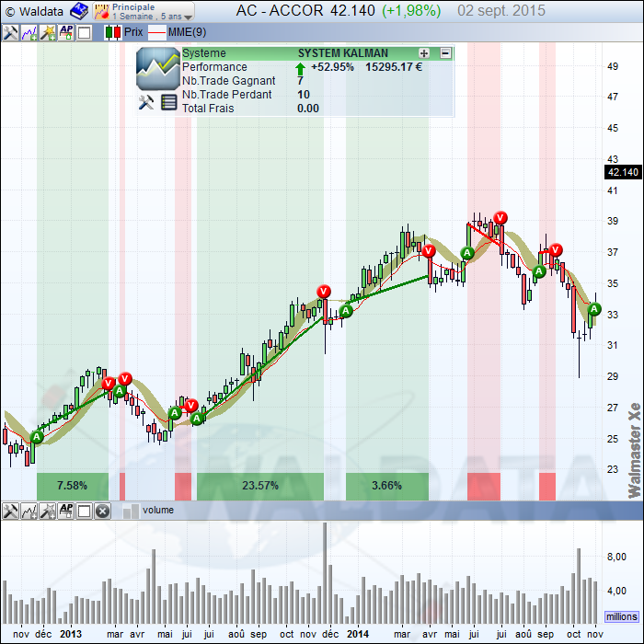
Task: Click the red MME(9) line swatch
Action: [156, 32]
